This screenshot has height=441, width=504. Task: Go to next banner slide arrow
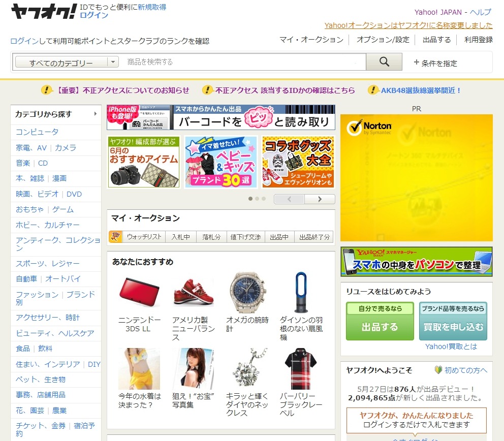click(320, 199)
